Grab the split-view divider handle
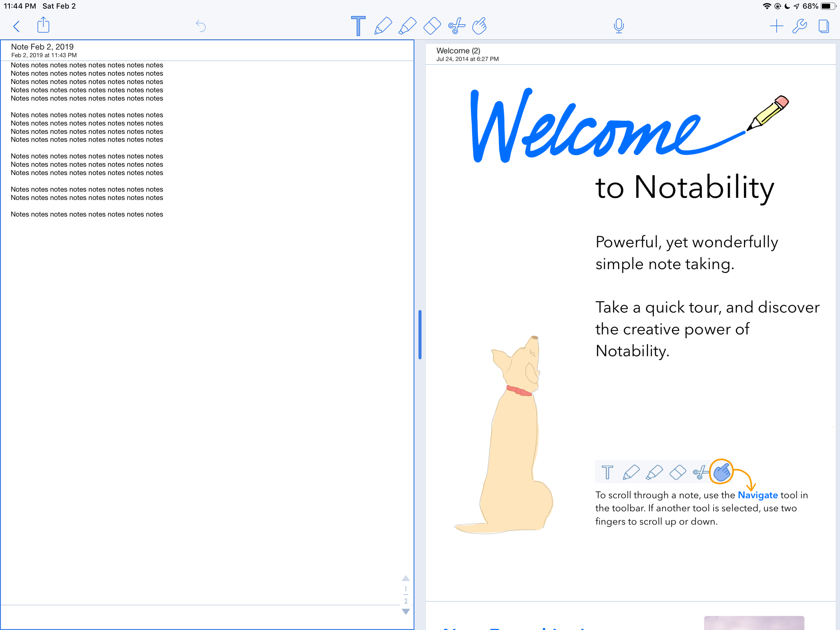 point(420,334)
